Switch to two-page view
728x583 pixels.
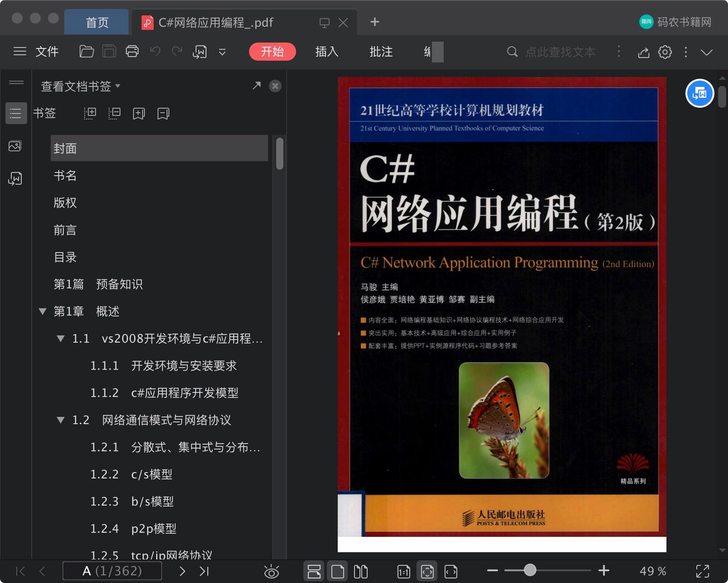click(x=361, y=572)
